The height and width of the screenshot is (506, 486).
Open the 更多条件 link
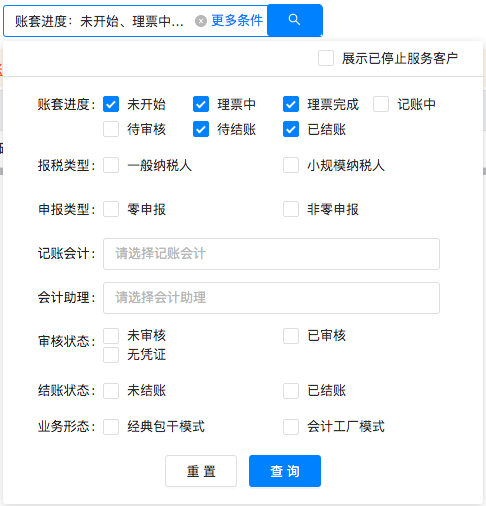[x=237, y=21]
